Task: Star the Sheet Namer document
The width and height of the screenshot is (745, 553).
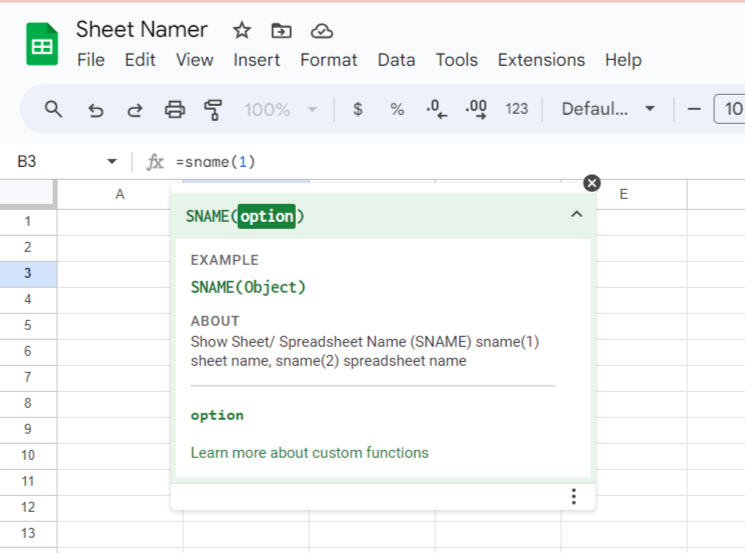Action: [242, 30]
